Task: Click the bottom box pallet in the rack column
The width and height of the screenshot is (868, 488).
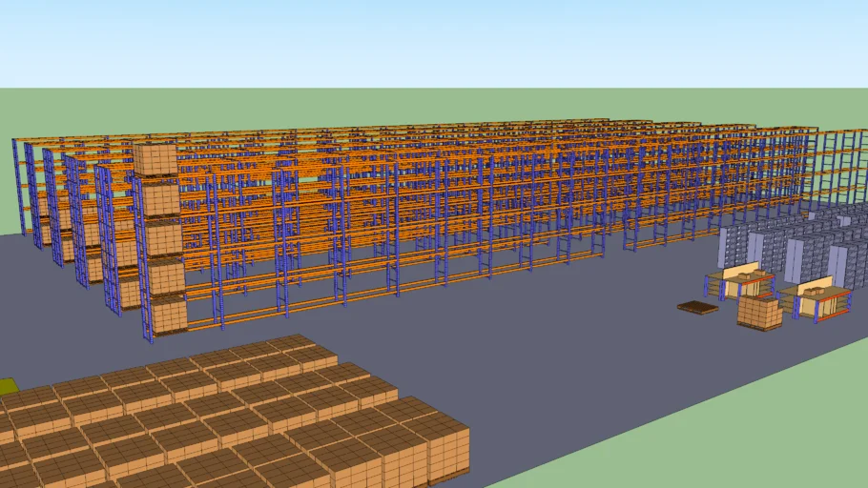Action: point(168,315)
